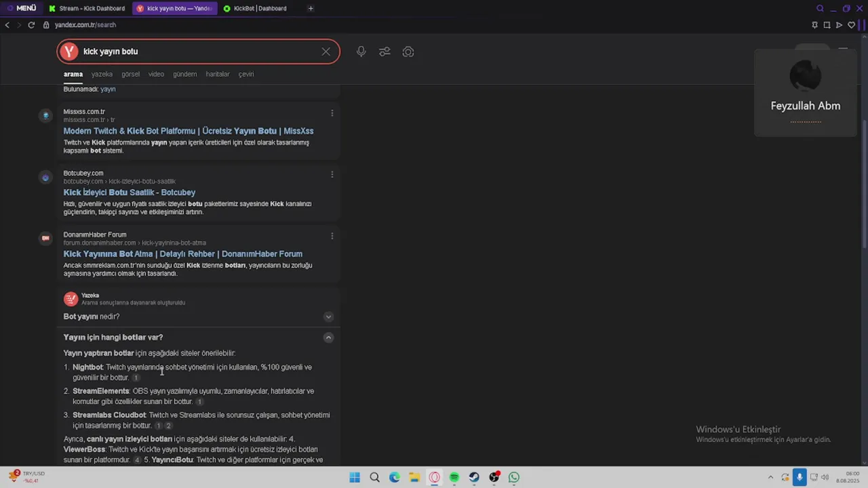Click the pin icon in Opera toolbar

pyautogui.click(x=814, y=25)
